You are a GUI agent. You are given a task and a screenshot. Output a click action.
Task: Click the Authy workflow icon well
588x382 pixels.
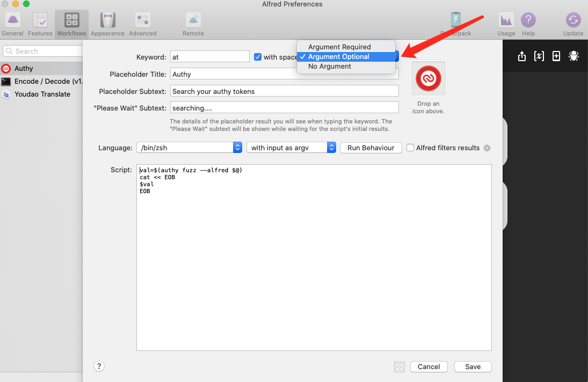[429, 79]
